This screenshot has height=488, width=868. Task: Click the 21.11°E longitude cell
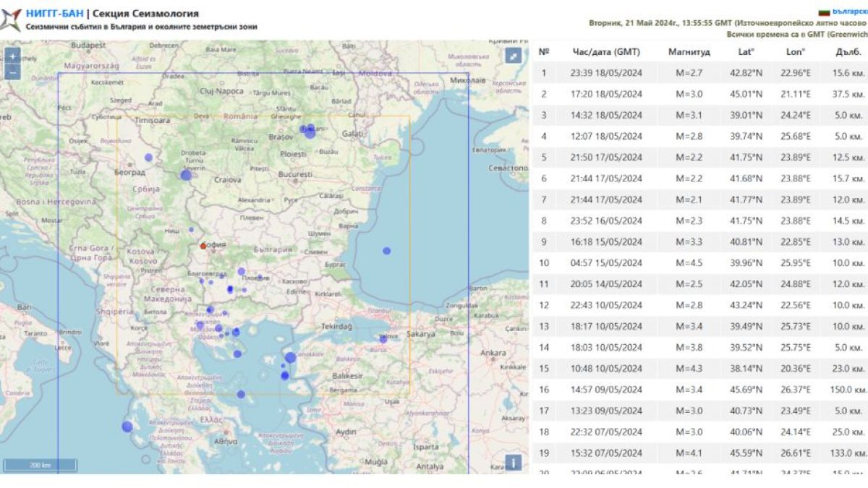(796, 94)
